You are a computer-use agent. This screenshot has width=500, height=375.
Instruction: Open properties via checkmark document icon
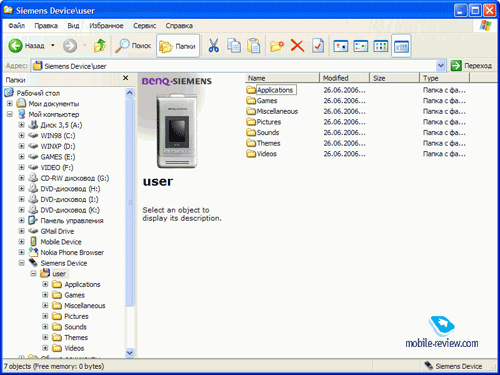point(318,46)
